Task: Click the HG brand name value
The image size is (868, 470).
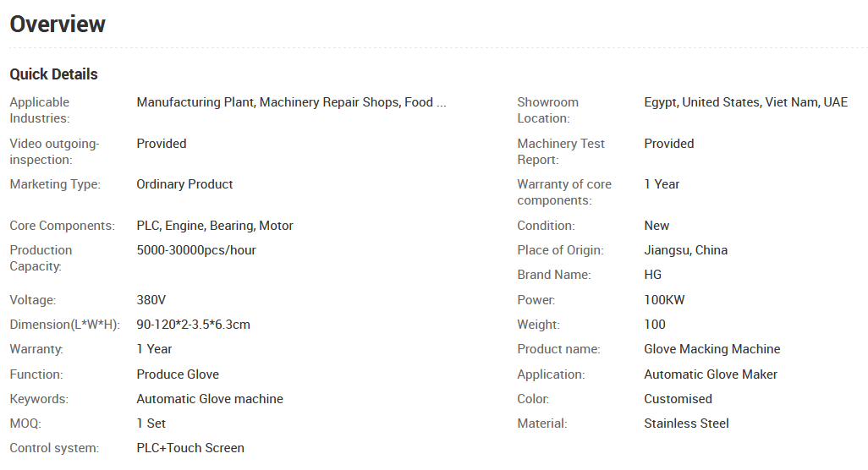Action: pos(652,275)
